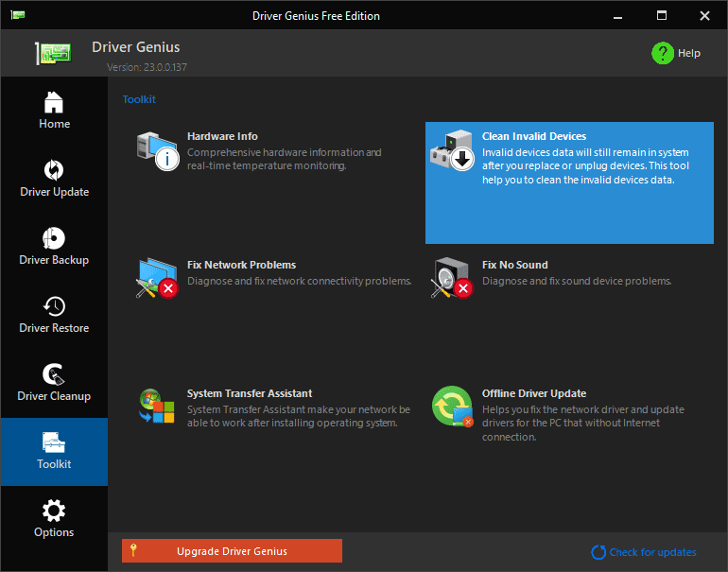This screenshot has width=728, height=572.
Task: Select the Driver Backup disc icon
Action: point(54,238)
